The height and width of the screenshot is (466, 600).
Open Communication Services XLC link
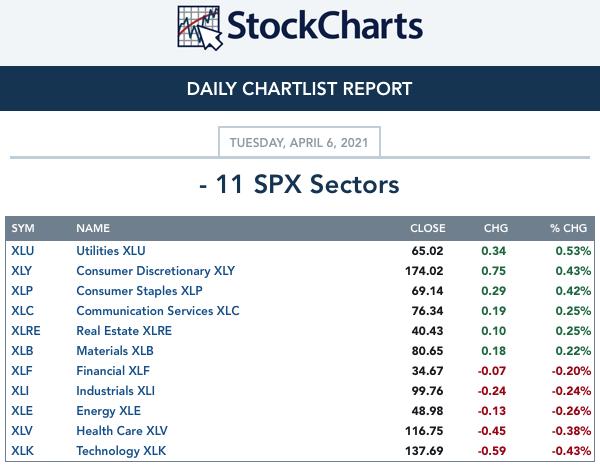pyautogui.click(x=158, y=311)
